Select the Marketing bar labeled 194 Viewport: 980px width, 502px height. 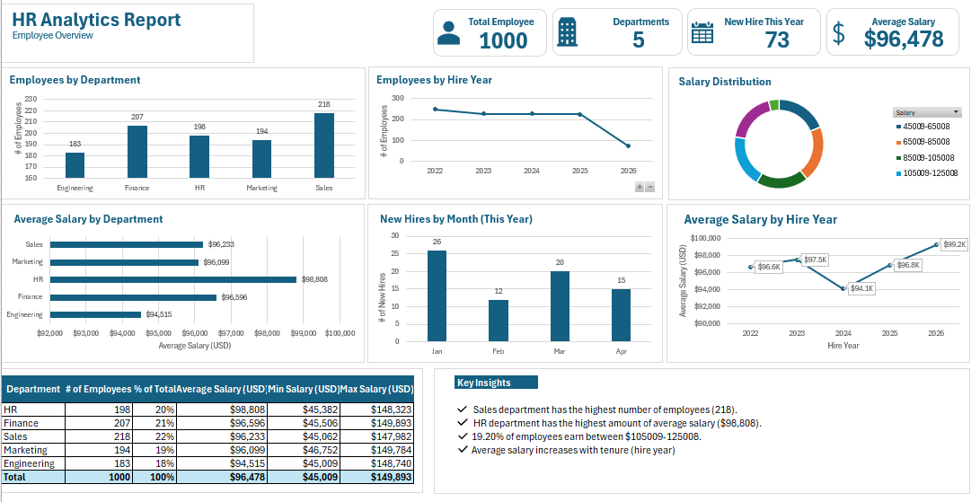(262, 159)
